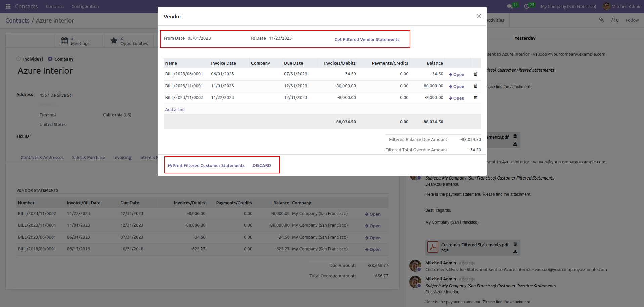Open the messages chat bubble icon
The height and width of the screenshot is (307, 644).
[x=510, y=6]
